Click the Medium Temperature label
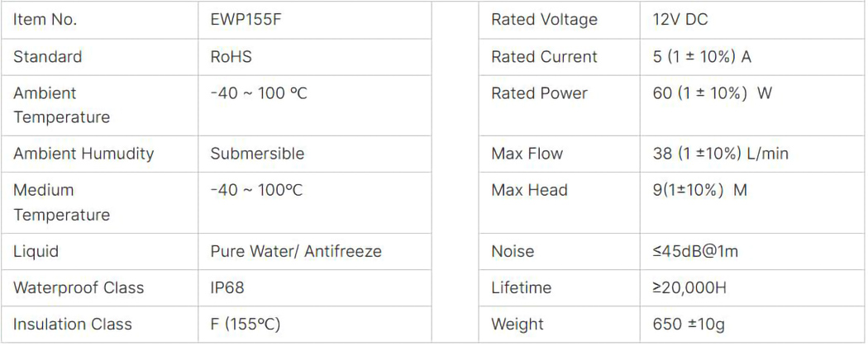This screenshot has height=346, width=868. (x=61, y=202)
